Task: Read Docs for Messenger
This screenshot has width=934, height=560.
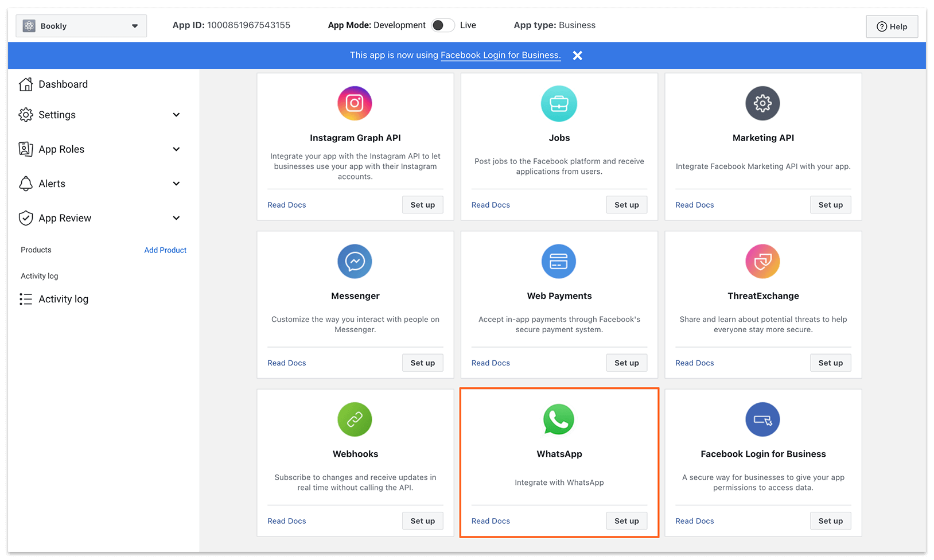Action: [287, 363]
